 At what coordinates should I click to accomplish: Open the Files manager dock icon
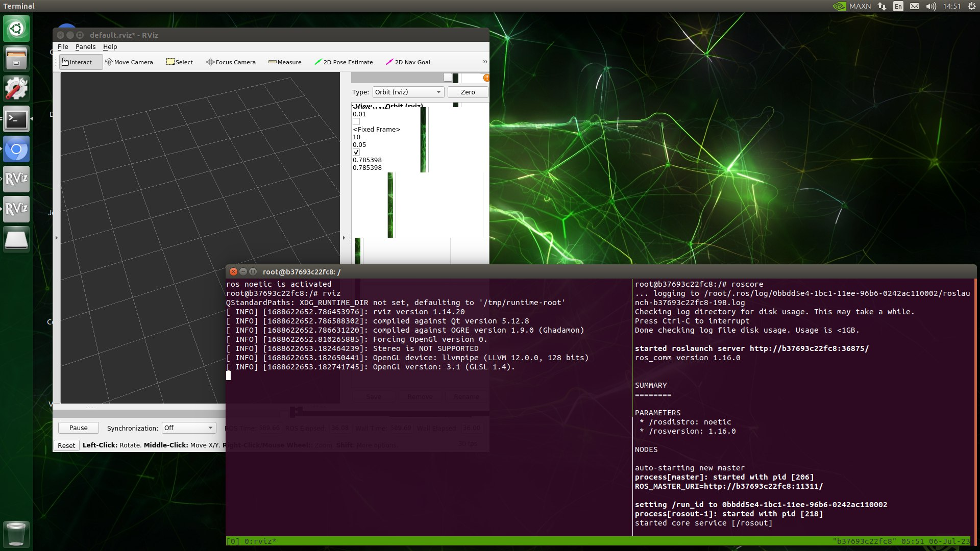click(16, 59)
